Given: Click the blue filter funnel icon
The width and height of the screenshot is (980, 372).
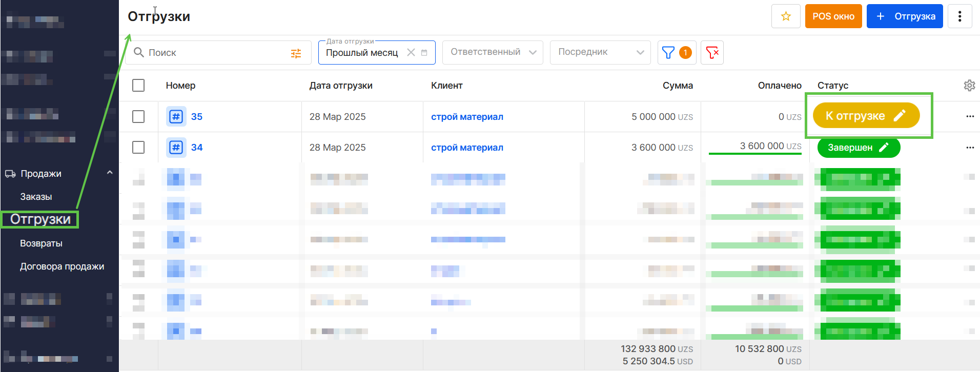Looking at the screenshot, I should coord(668,52).
